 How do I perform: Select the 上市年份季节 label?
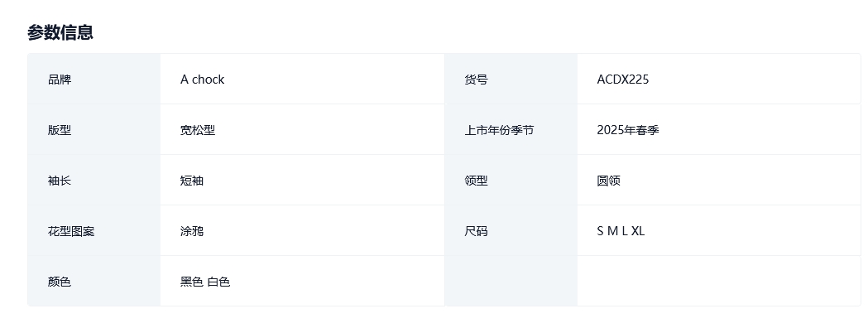pos(499,130)
